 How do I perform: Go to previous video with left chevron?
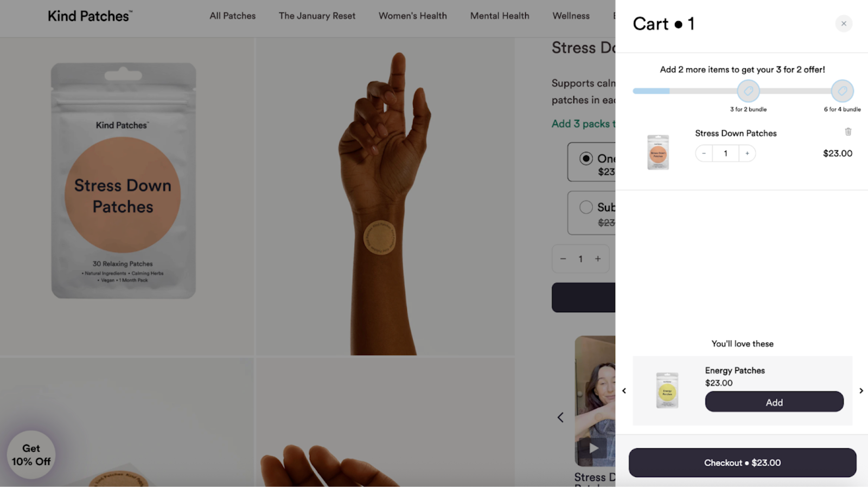(x=560, y=417)
